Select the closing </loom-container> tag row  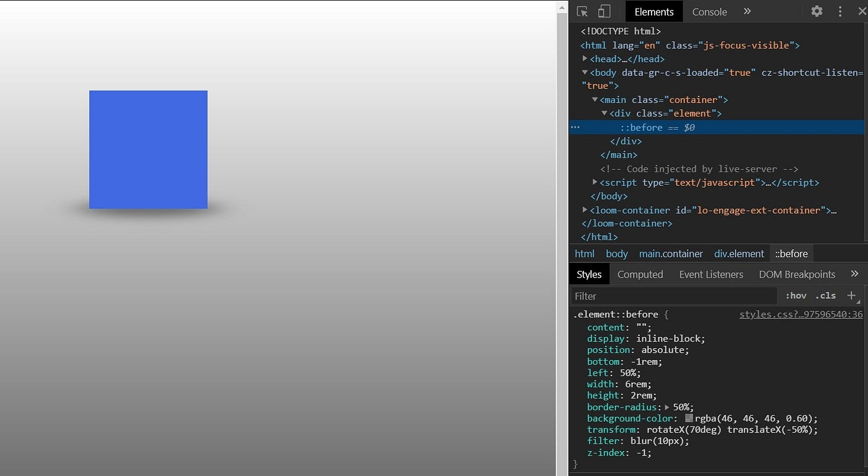click(x=627, y=223)
